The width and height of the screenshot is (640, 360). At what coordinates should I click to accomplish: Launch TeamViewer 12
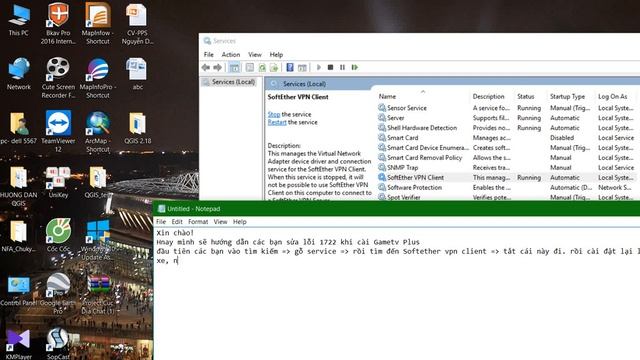click(x=58, y=131)
